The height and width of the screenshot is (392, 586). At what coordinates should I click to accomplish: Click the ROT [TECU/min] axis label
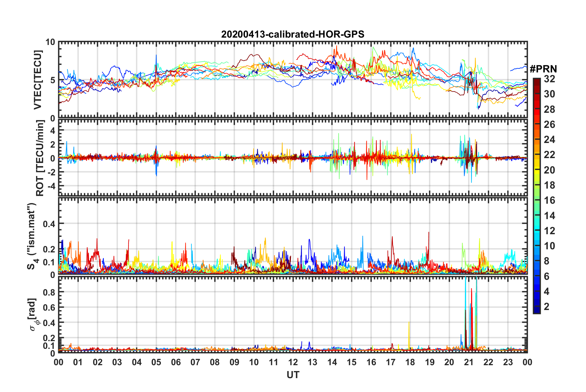coord(40,158)
